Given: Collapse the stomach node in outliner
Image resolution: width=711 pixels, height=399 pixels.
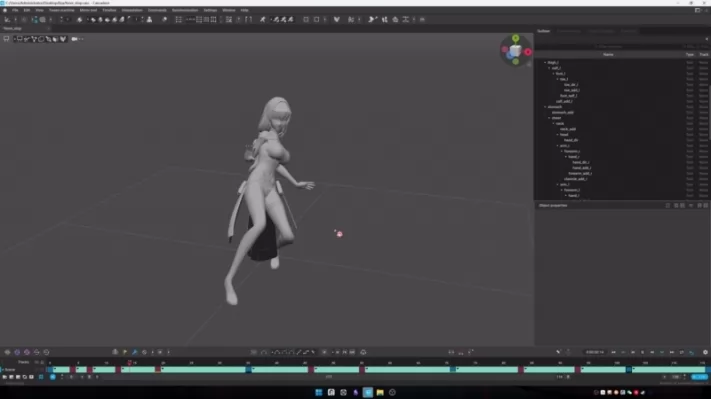Looking at the screenshot, I should [545, 107].
